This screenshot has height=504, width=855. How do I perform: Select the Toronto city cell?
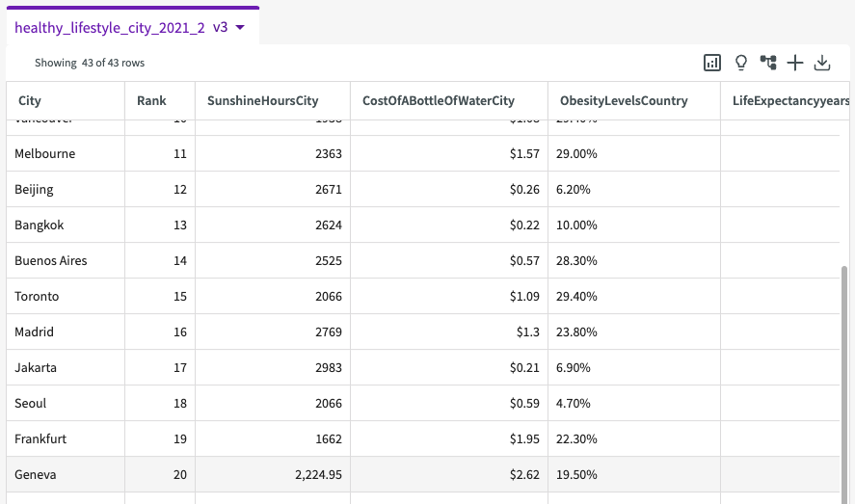tap(66, 297)
